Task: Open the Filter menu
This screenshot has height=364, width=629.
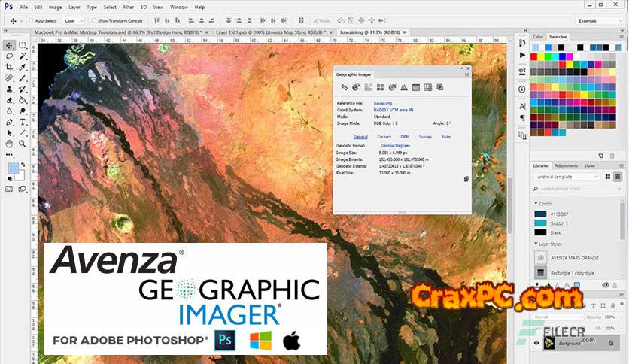Action: [129, 7]
